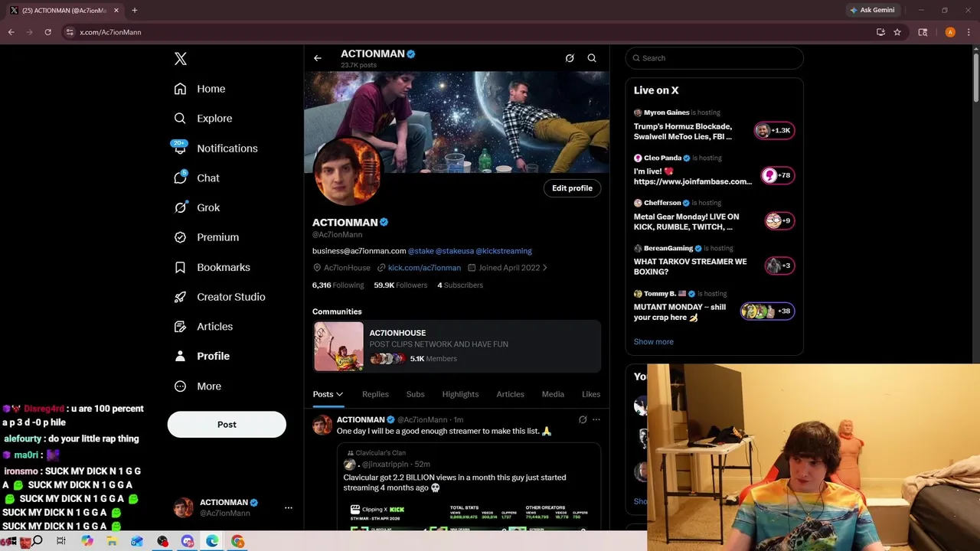The image size is (980, 551).
Task: Open the Chat bubble icon
Action: tap(180, 178)
